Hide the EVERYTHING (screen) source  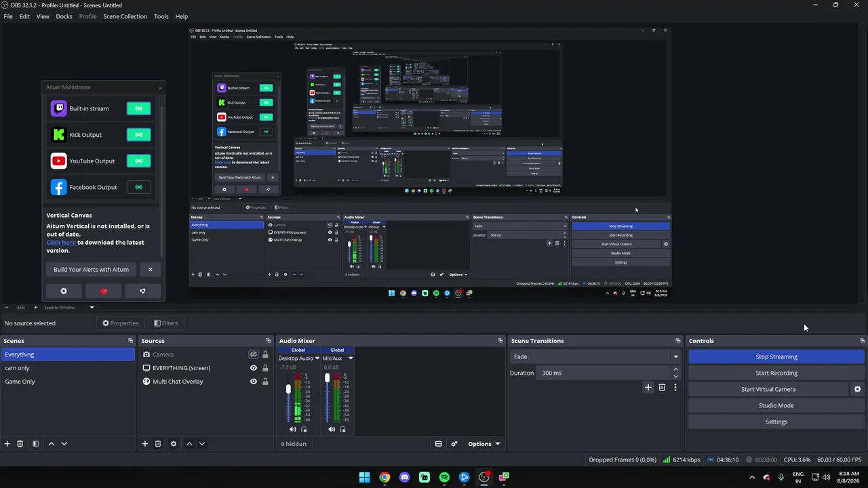[254, 368]
